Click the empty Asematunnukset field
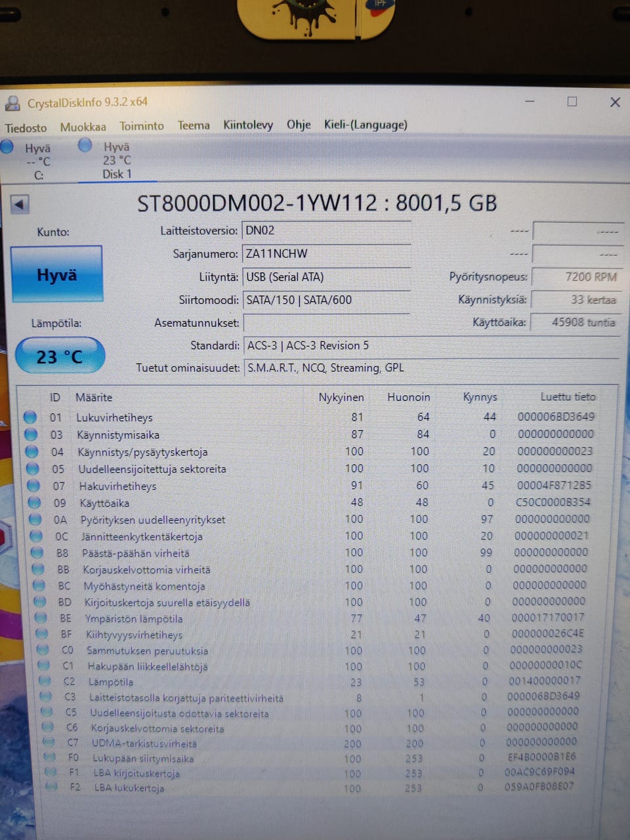This screenshot has width=630, height=840. (x=326, y=323)
